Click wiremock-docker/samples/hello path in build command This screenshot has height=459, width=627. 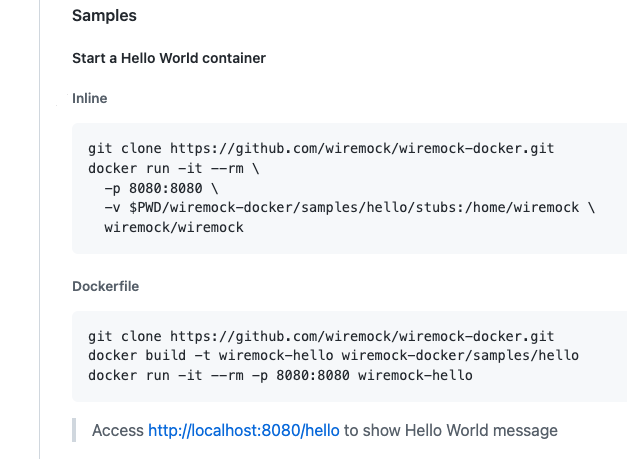460,355
